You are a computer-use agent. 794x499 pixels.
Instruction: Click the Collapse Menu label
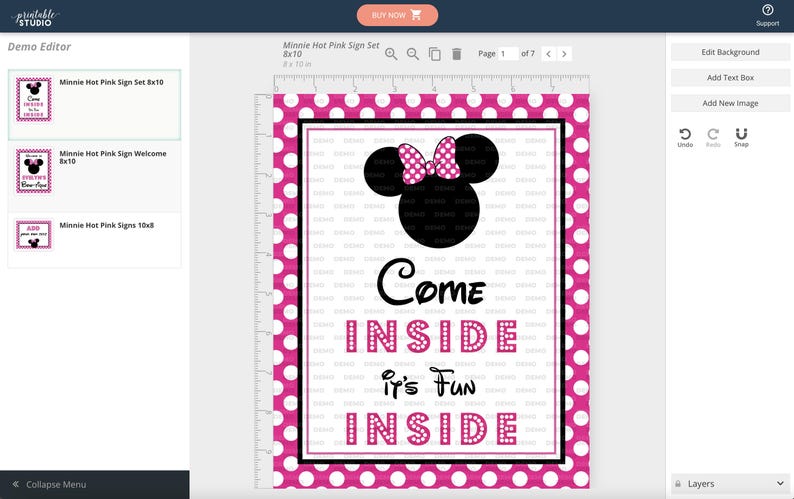[56, 484]
